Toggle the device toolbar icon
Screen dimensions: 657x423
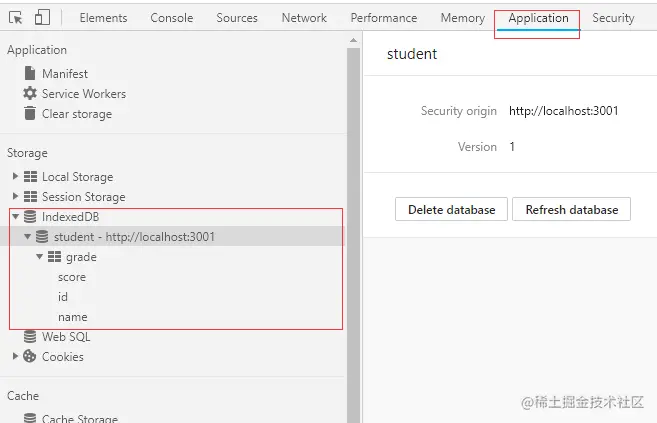(x=42, y=18)
